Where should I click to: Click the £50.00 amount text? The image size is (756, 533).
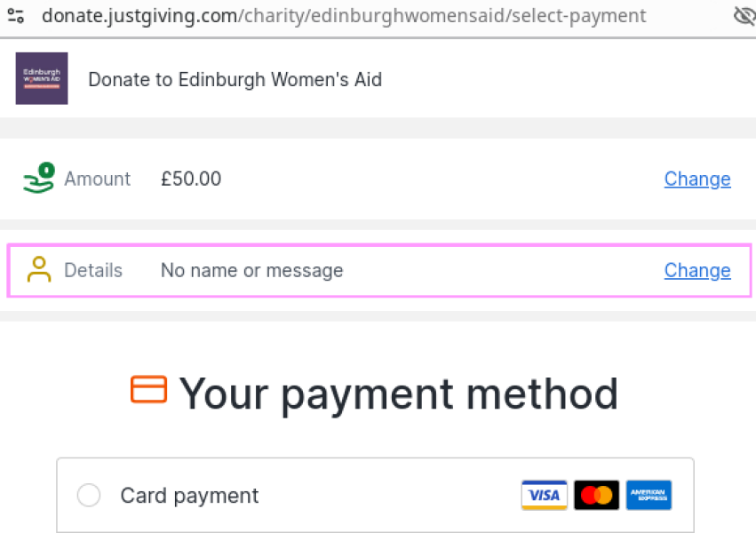[x=190, y=178]
